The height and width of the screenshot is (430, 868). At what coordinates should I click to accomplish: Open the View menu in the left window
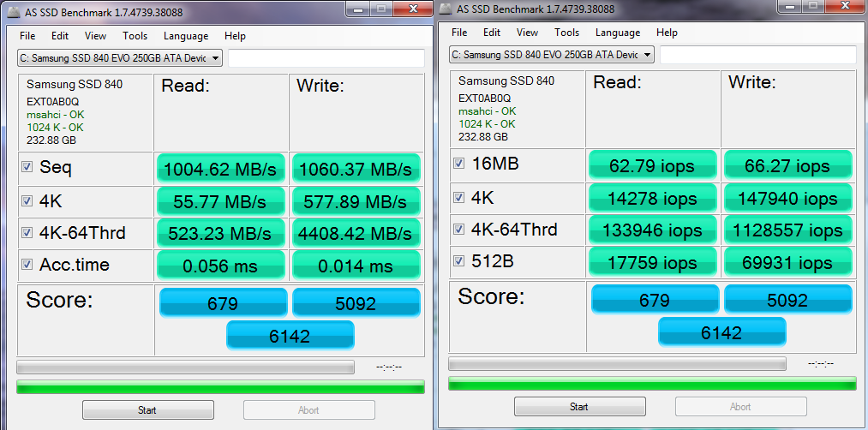click(x=95, y=36)
